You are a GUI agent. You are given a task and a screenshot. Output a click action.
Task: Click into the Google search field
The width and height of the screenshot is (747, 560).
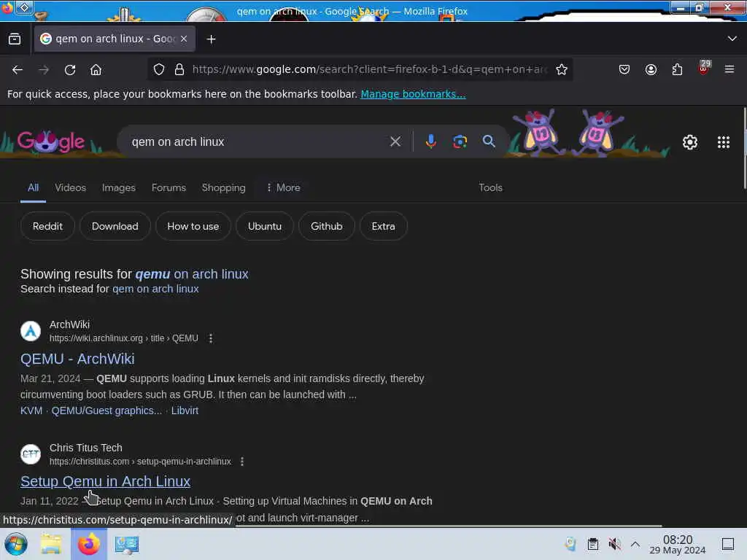(x=258, y=141)
